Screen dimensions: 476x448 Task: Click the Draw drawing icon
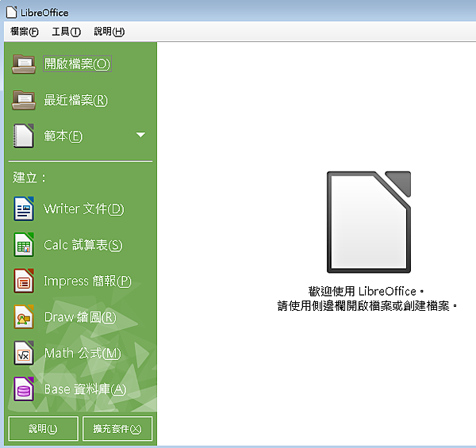[24, 317]
